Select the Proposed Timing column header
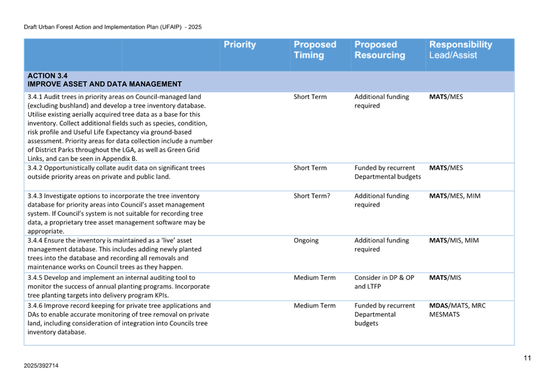Viewport: 555px width, 392px height. [x=315, y=50]
